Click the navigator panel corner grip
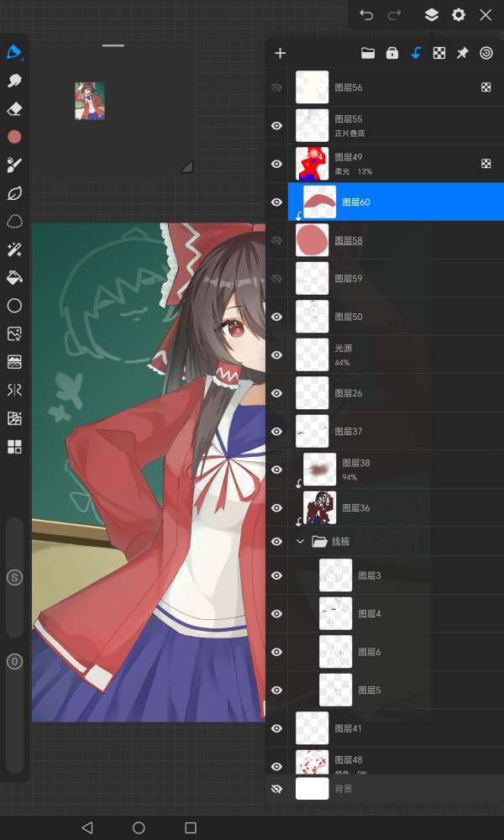This screenshot has width=504, height=840. coord(187,167)
